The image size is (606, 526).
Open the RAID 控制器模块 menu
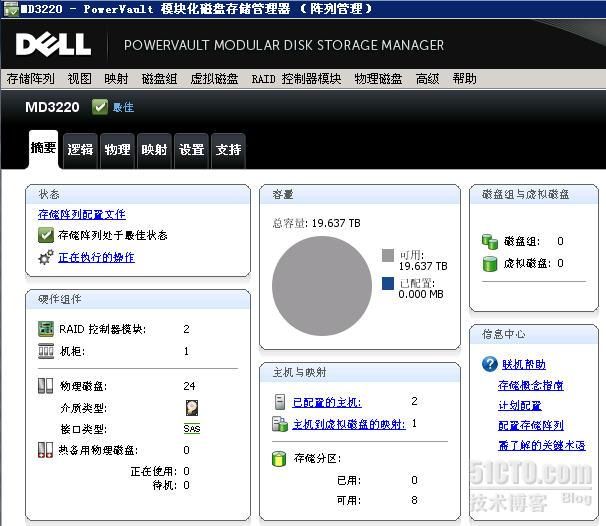[x=296, y=79]
